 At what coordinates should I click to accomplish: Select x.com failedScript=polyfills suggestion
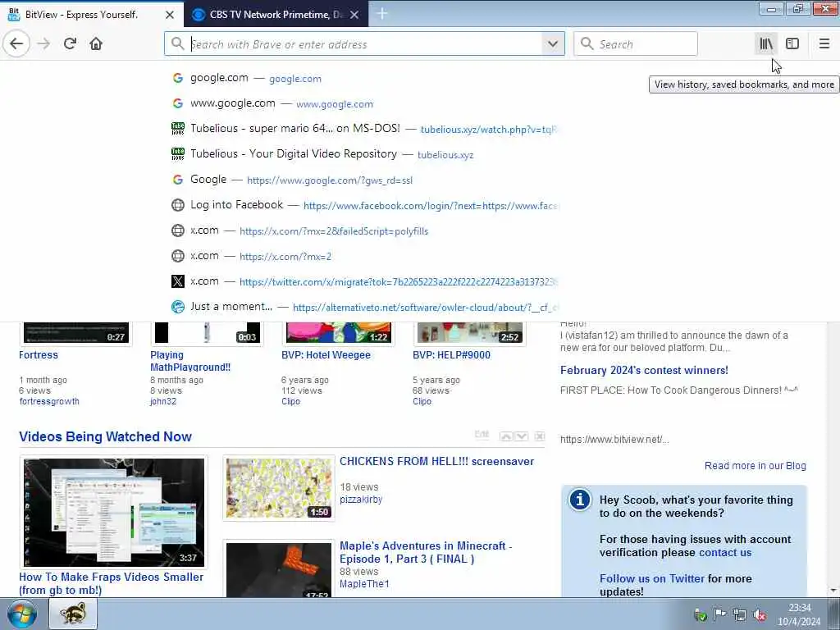[363, 231]
